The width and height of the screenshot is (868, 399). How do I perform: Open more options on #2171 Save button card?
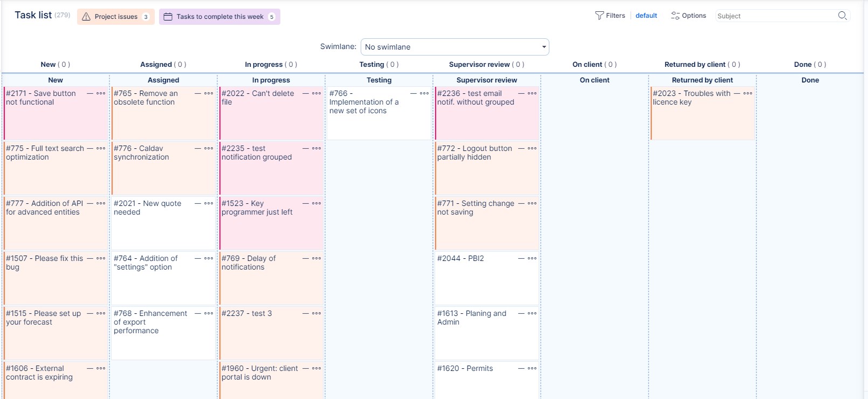coord(101,93)
